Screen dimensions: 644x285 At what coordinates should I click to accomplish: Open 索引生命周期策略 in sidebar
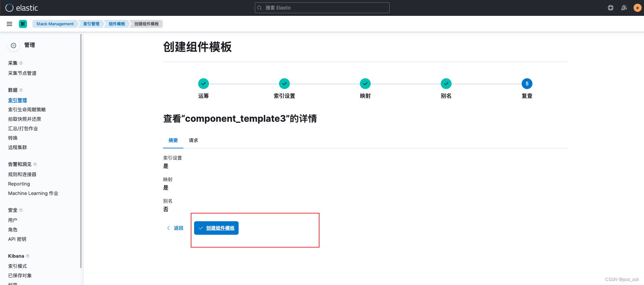[x=27, y=110]
